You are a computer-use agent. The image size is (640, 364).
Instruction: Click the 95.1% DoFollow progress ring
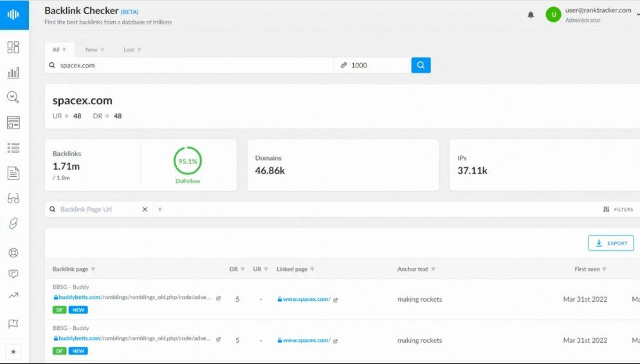(x=188, y=161)
